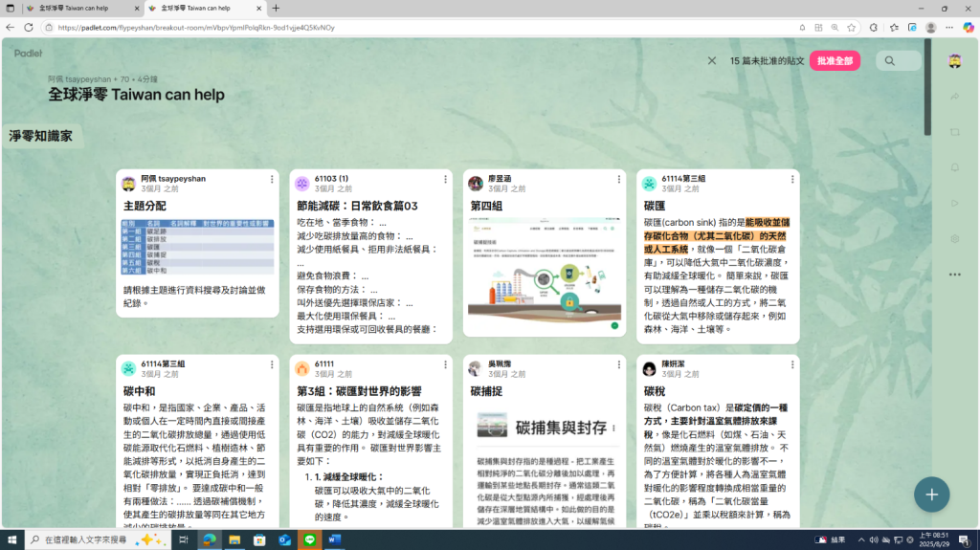Click the plus button to add post

point(931,495)
